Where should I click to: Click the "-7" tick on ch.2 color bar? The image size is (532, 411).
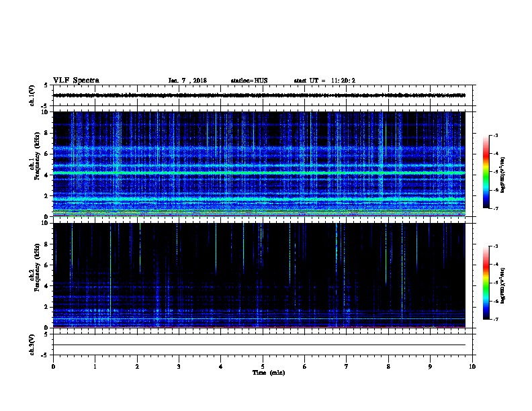(495, 320)
